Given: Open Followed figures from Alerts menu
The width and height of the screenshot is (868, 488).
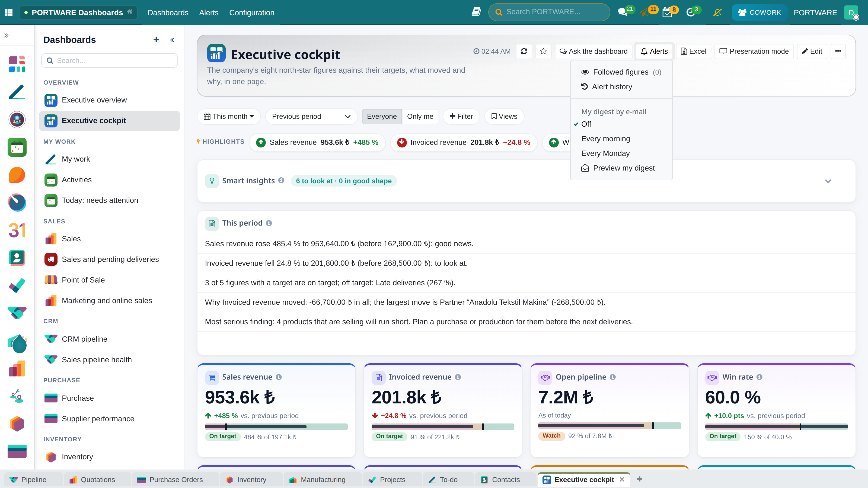Looking at the screenshot, I should pyautogui.click(x=621, y=72).
